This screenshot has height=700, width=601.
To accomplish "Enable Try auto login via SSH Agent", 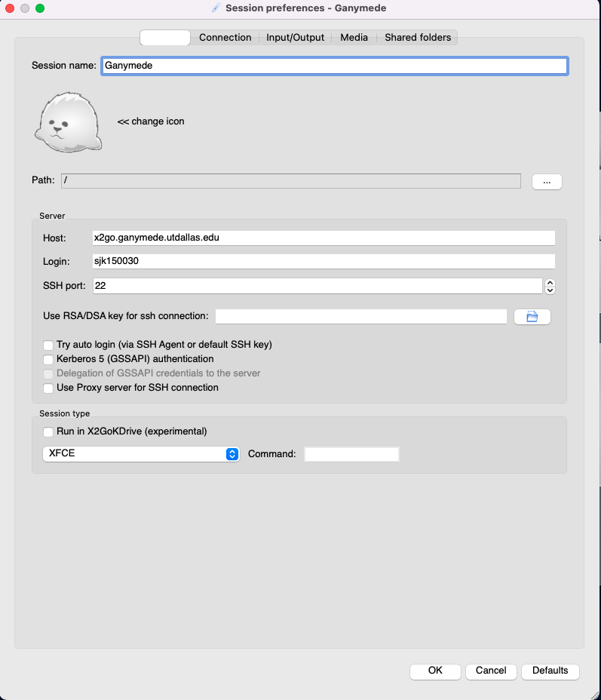I will tap(48, 345).
